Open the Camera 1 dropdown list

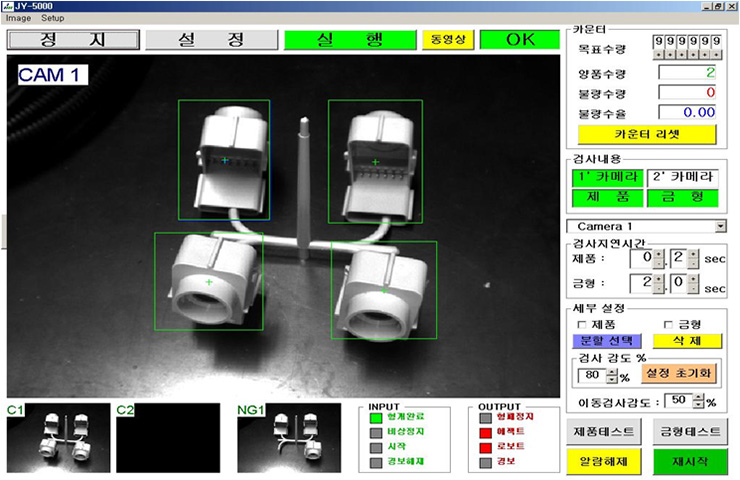coord(721,226)
